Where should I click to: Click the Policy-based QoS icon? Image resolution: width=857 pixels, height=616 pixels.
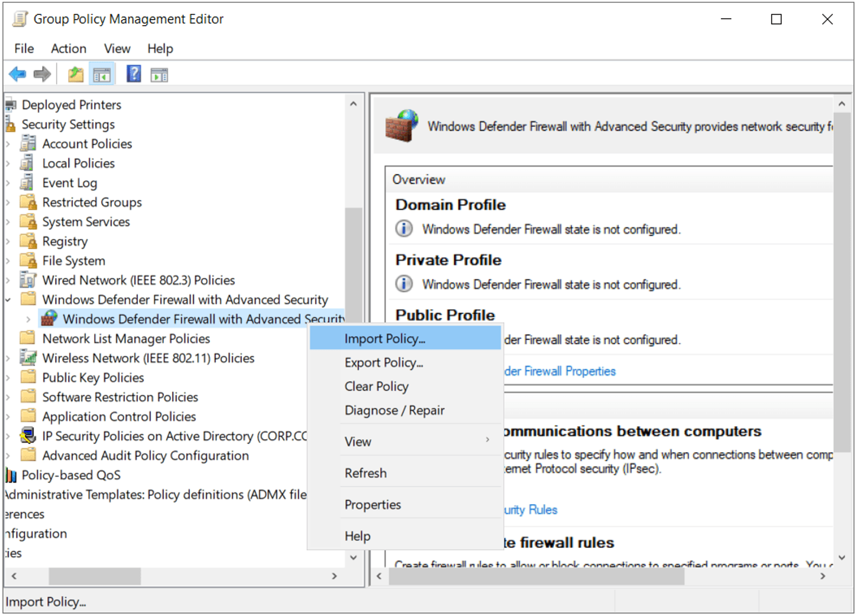[11, 475]
